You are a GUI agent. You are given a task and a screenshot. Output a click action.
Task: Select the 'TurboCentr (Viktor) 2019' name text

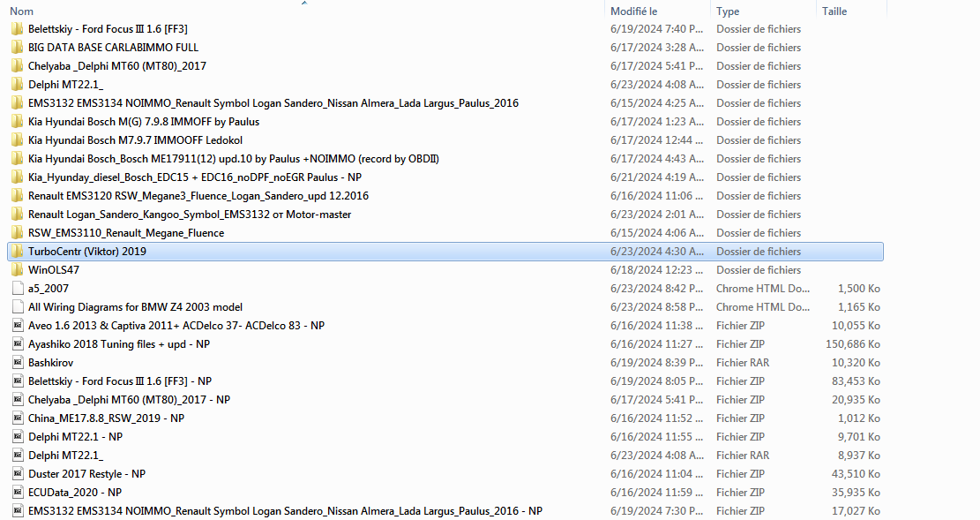tap(86, 252)
